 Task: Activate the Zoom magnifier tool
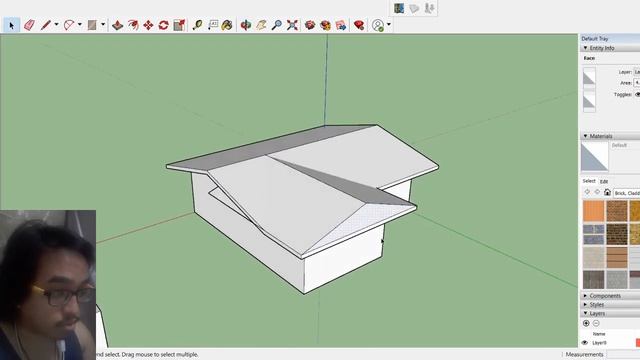[277, 25]
